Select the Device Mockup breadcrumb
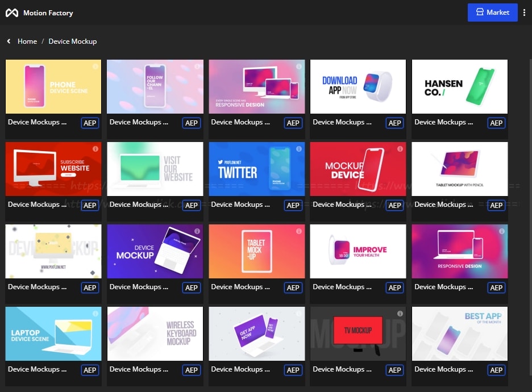 (73, 41)
